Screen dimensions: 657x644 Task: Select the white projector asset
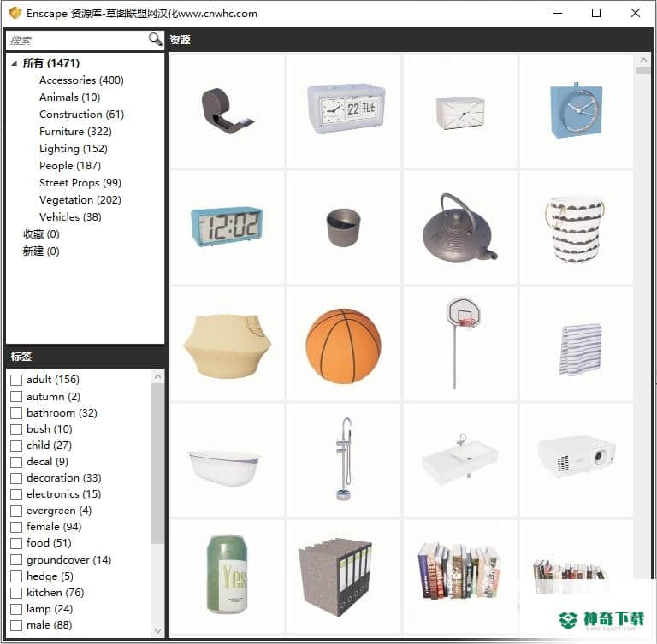[x=577, y=460]
